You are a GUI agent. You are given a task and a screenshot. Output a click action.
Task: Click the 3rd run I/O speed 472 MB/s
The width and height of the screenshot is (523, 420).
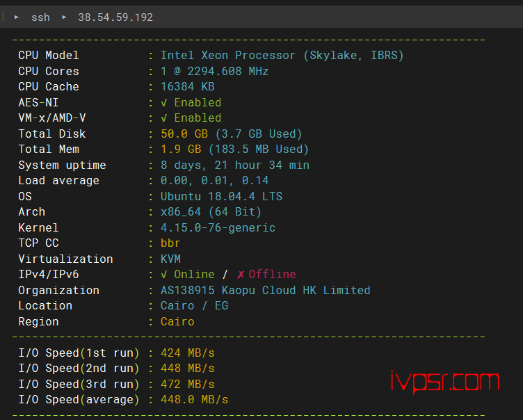tap(188, 384)
